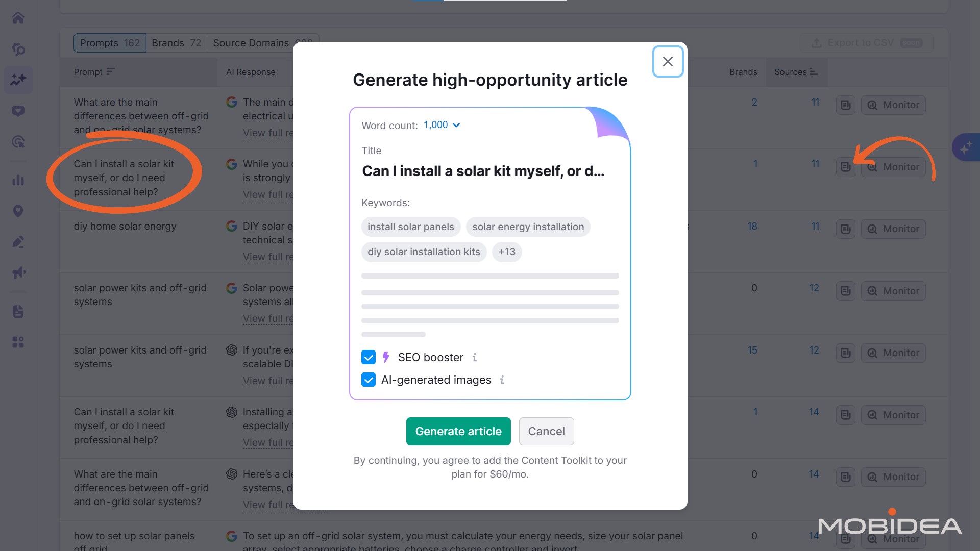Expand the +13 keywords chip

pos(507,252)
